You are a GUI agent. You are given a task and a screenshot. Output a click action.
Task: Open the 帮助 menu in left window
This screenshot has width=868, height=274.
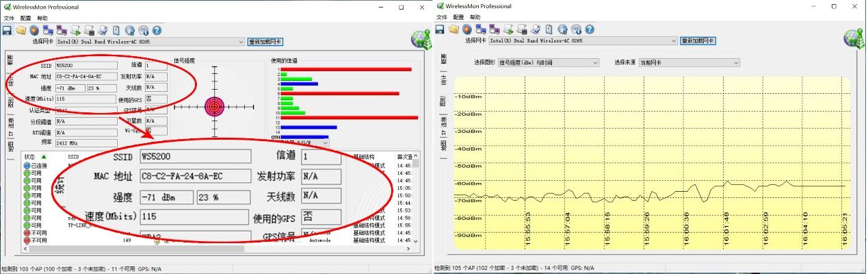click(x=43, y=18)
